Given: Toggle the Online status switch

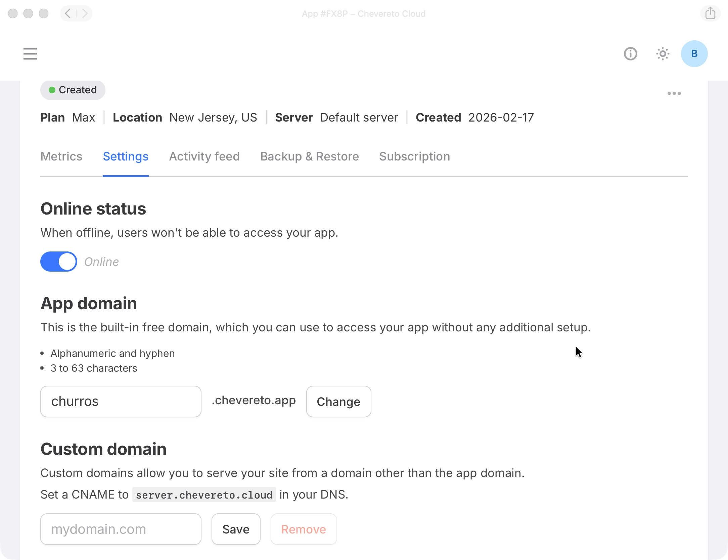Looking at the screenshot, I should point(59,262).
